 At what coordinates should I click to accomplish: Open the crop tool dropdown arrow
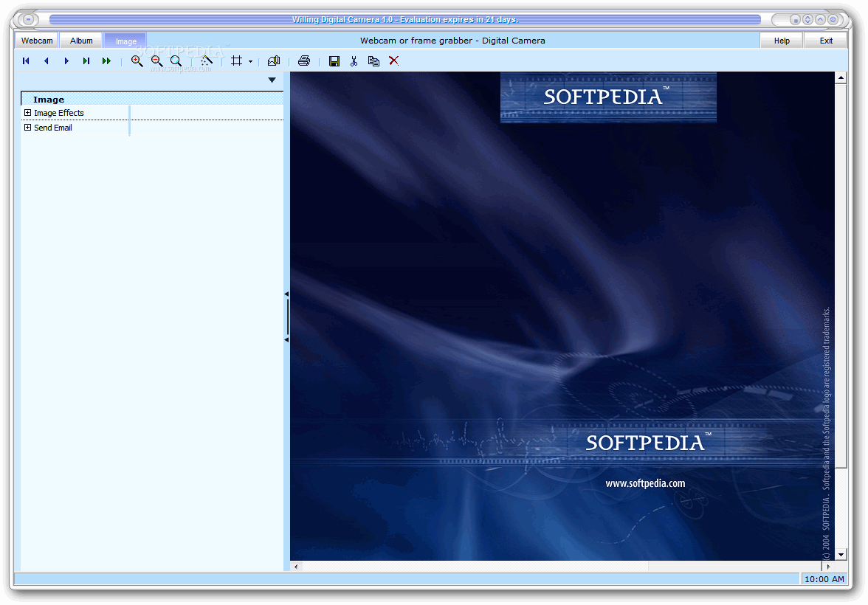point(250,61)
